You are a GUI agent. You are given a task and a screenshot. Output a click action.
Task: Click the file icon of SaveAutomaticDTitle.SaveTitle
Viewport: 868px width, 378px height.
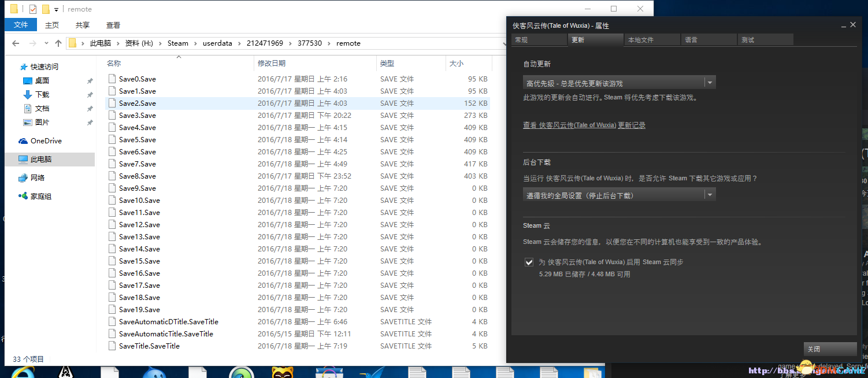coord(112,321)
